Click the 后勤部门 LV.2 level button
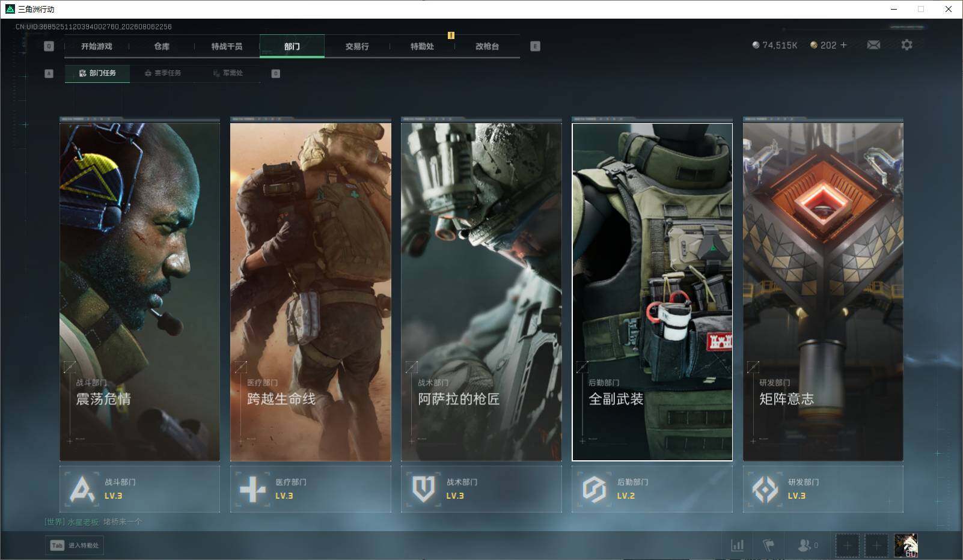This screenshot has height=560, width=963. pos(652,489)
